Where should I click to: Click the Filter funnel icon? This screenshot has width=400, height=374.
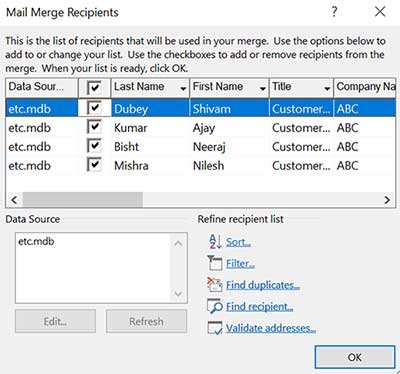tap(215, 263)
